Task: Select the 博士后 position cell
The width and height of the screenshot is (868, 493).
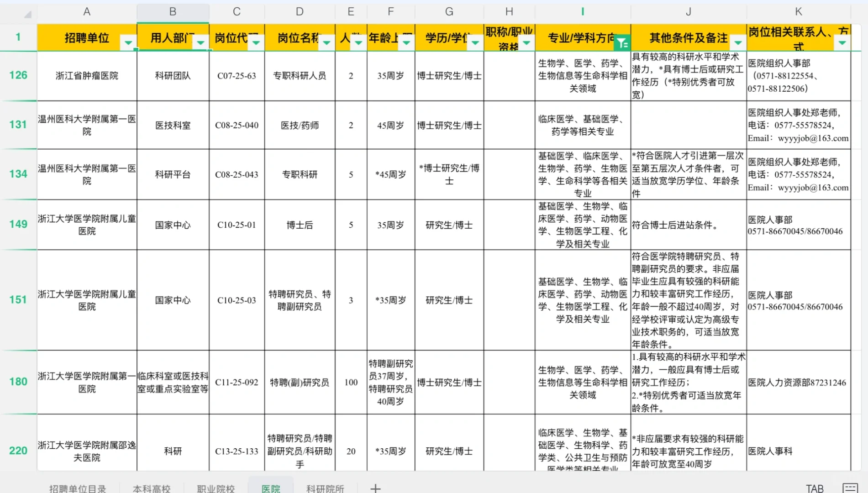Action: point(300,225)
